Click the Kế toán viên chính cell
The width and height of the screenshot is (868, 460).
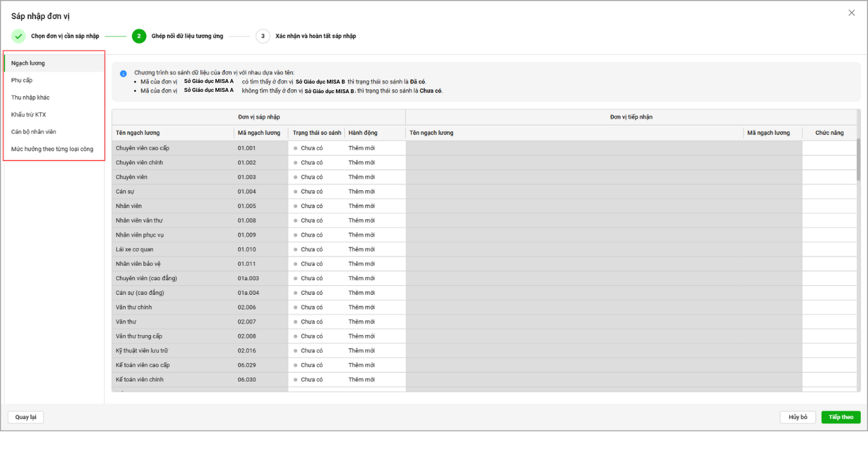pyautogui.click(x=173, y=380)
